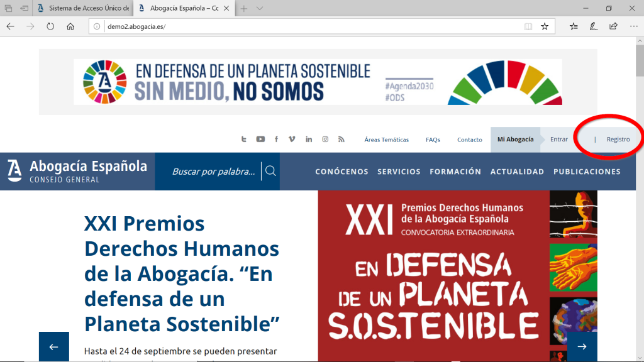This screenshot has height=362, width=644.
Task: Open Contacto link
Action: tap(469, 140)
